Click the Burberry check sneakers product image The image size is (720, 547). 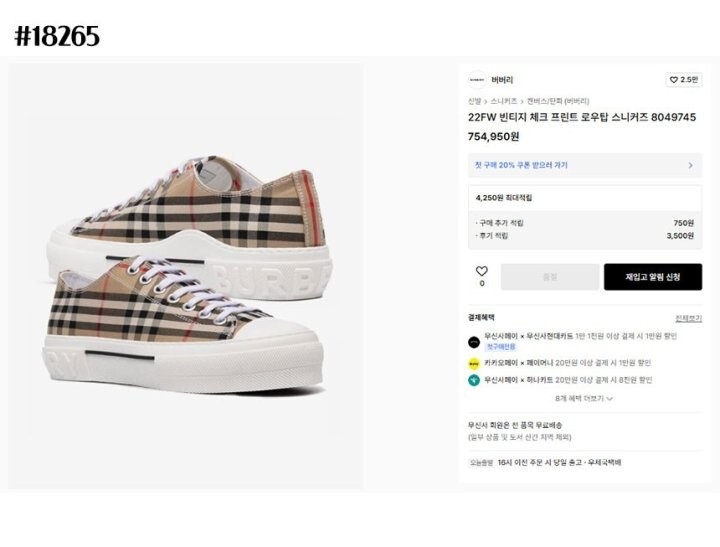click(x=186, y=277)
